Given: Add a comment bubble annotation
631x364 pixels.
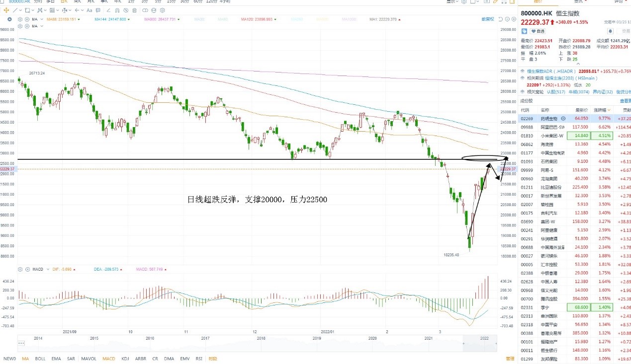Looking at the screenshot, I should pos(98,10).
